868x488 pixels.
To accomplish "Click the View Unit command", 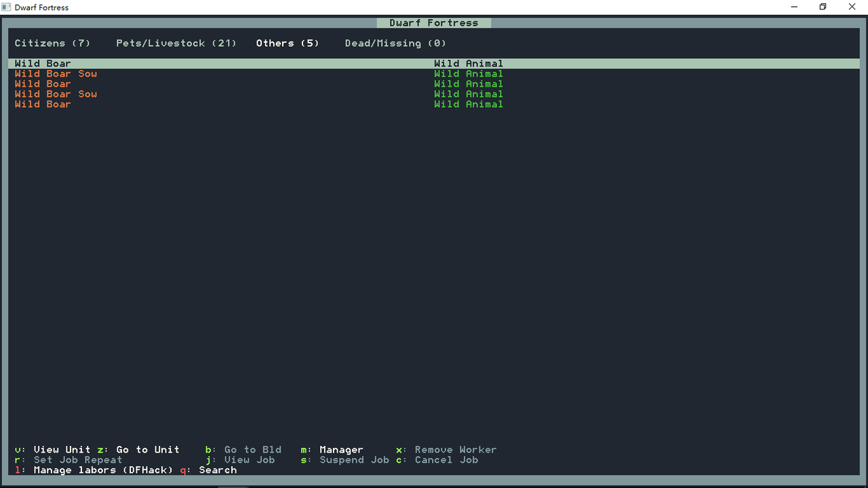I will pos(53,450).
